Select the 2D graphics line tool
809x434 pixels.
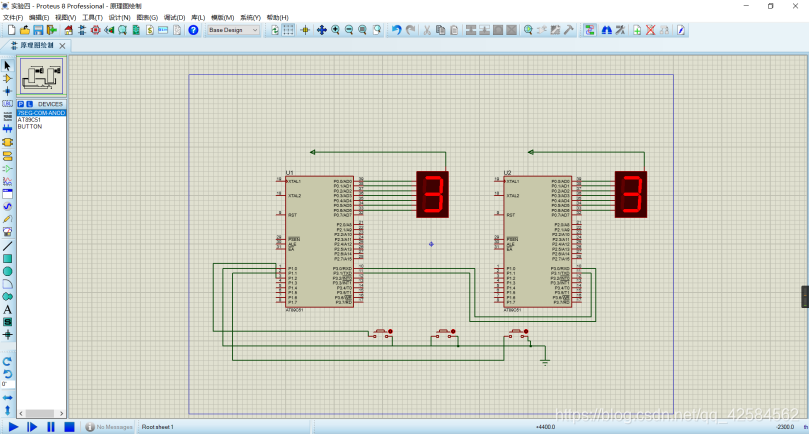pyautogui.click(x=7, y=246)
